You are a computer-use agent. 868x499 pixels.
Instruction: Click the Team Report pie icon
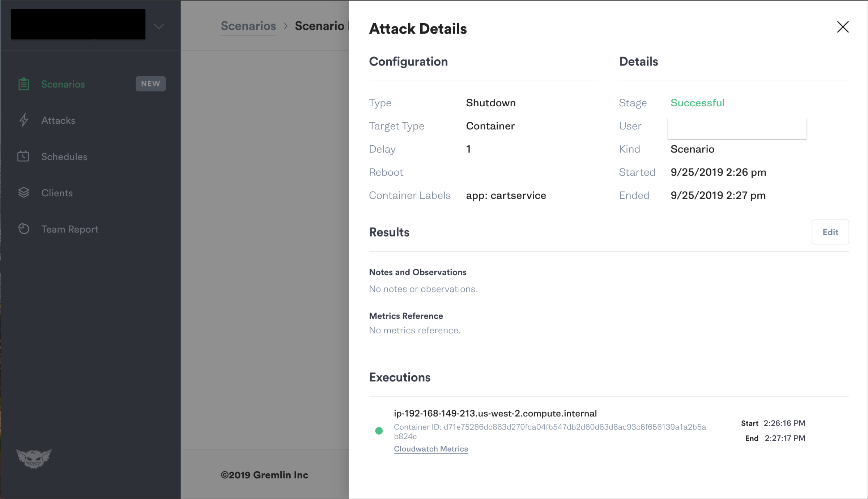(x=24, y=229)
